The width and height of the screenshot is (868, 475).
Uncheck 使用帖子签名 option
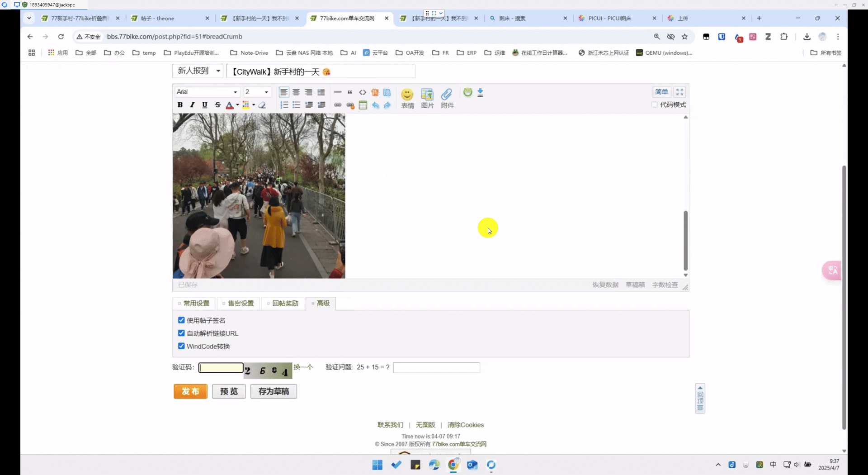coord(181,320)
